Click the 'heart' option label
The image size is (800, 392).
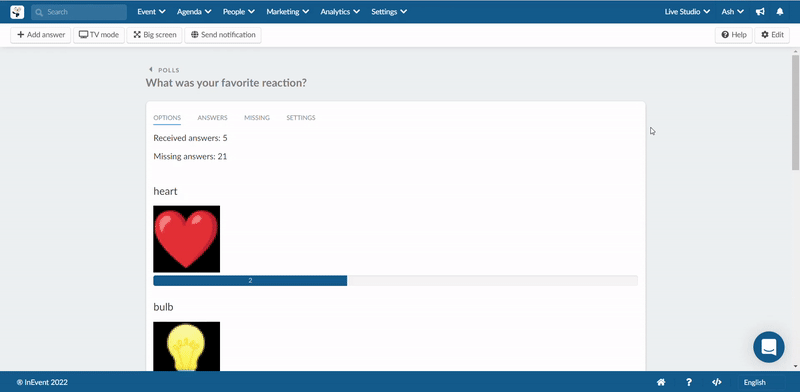(x=165, y=191)
